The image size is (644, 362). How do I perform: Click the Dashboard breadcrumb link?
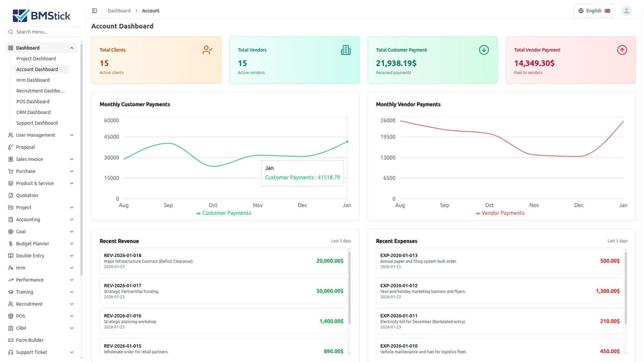(119, 10)
